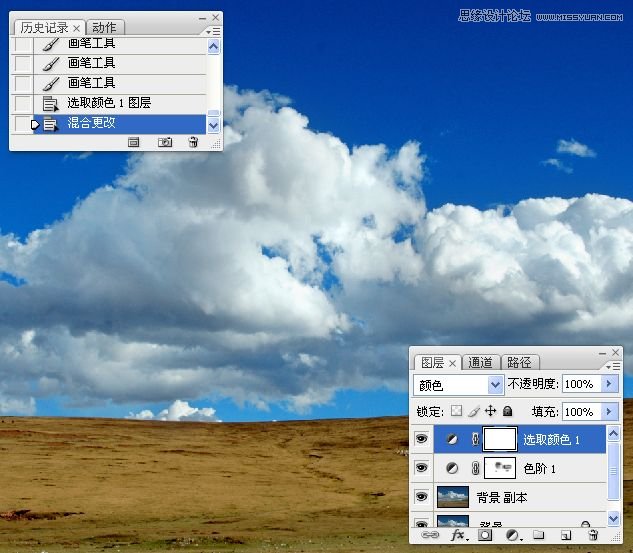Click Layers panel scrollbar thumb

[614, 471]
